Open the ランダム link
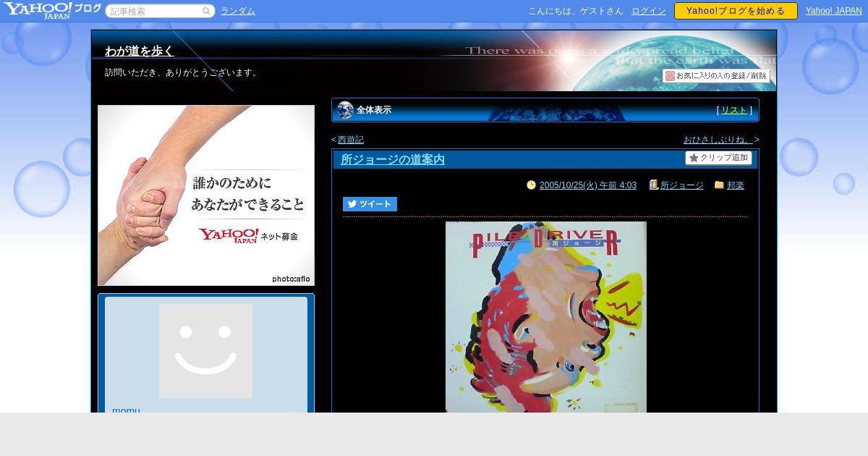The image size is (868, 456). click(x=238, y=11)
